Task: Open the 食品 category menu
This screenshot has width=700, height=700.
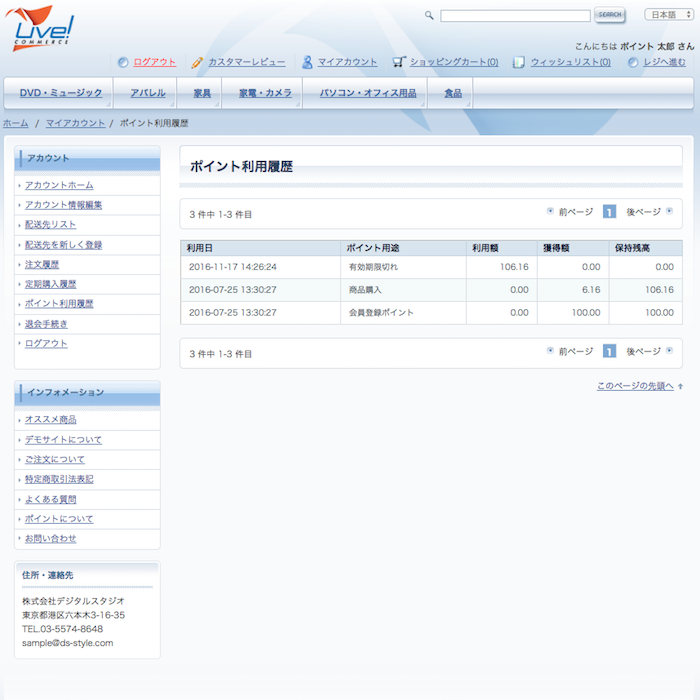Action: click(x=453, y=93)
